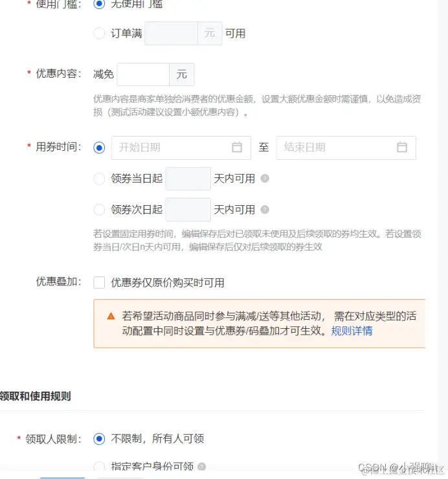Viewport: 448px width, 479px height.
Task: Click the 元 suffix of 减免 field
Action: point(181,74)
